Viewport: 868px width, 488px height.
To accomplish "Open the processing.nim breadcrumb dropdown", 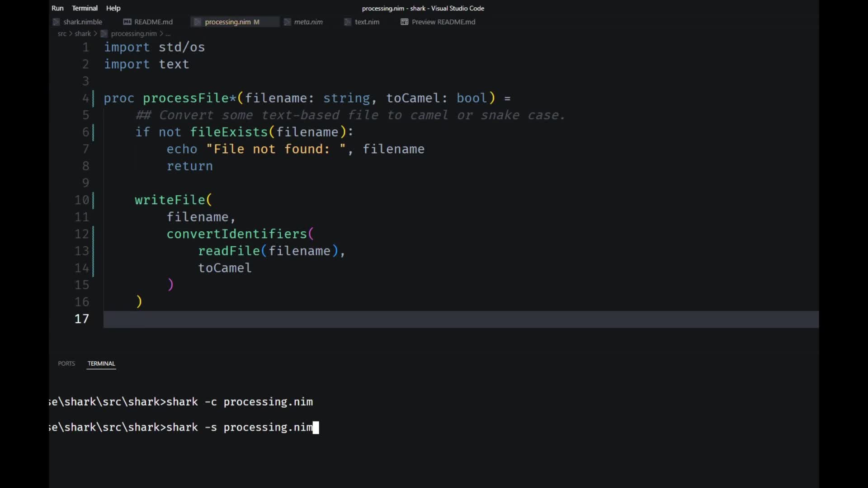I will (134, 33).
